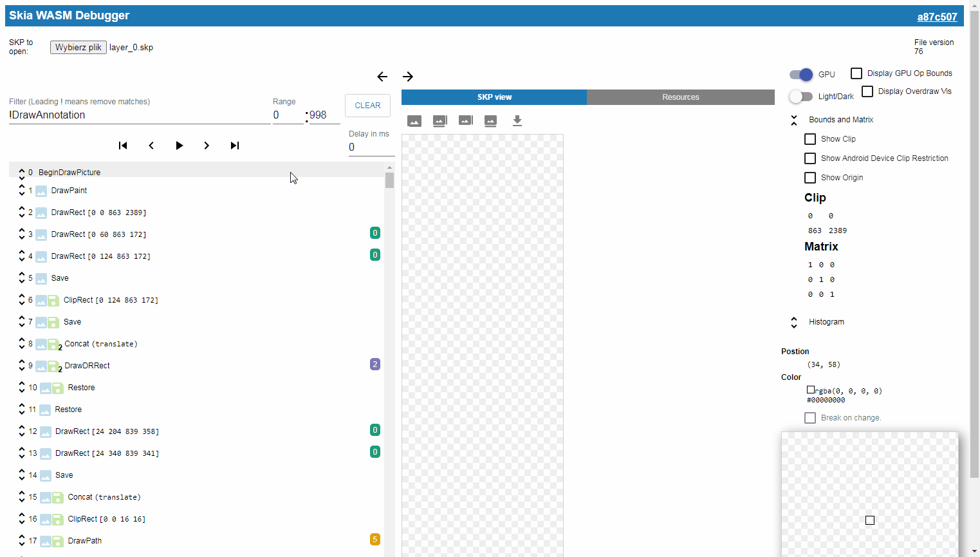This screenshot has height=557, width=980.
Task: Click green save icon on Save row 7
Action: click(x=53, y=323)
